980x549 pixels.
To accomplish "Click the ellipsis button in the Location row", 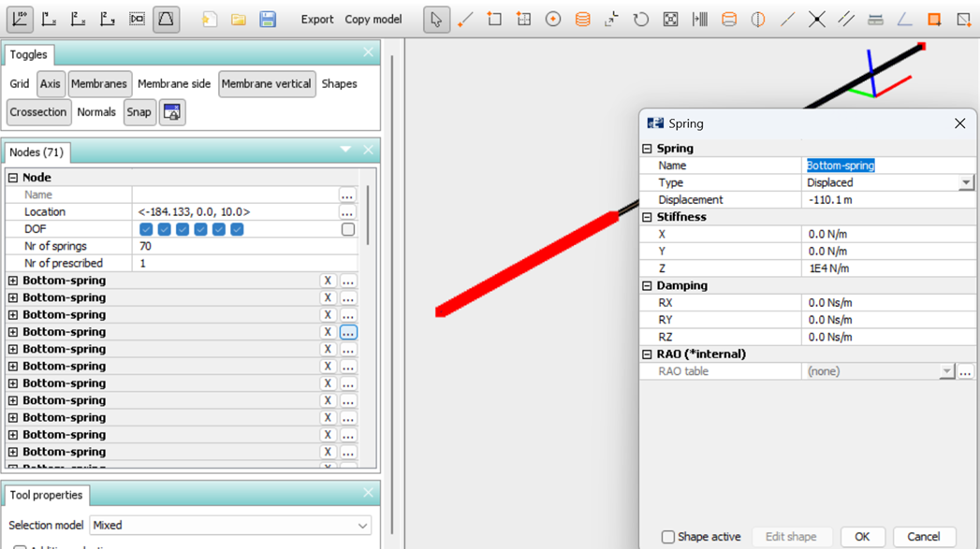I will point(347,212).
